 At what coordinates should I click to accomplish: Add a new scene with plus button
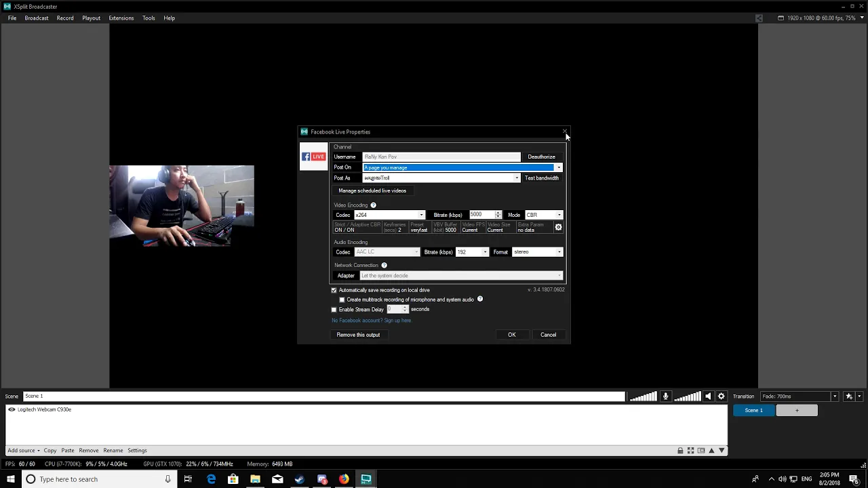pyautogui.click(x=797, y=411)
